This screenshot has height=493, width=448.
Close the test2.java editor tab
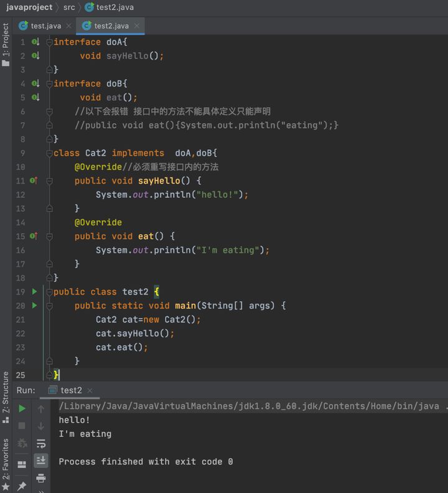pos(137,26)
